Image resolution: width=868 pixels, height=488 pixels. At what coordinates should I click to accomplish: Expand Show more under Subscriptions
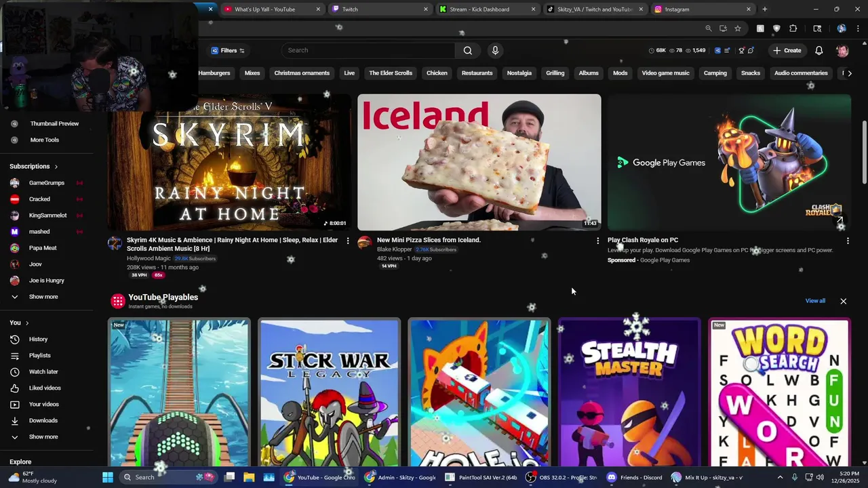coord(43,297)
